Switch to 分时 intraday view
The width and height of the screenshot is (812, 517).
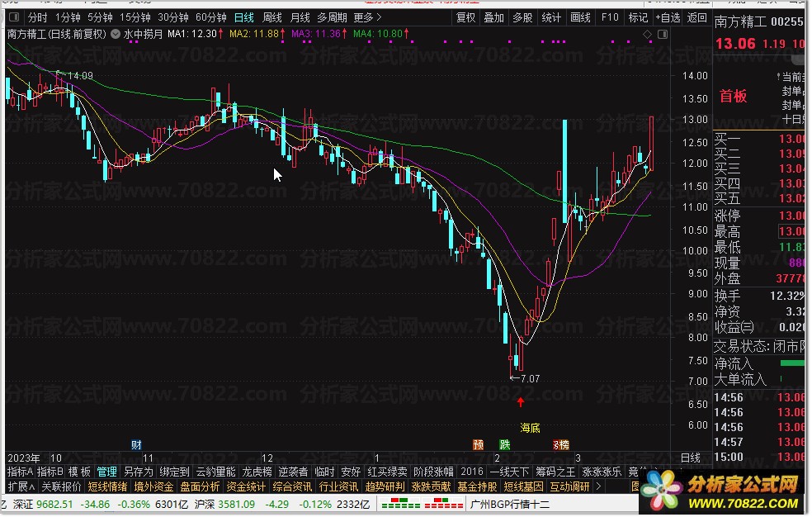coord(37,17)
